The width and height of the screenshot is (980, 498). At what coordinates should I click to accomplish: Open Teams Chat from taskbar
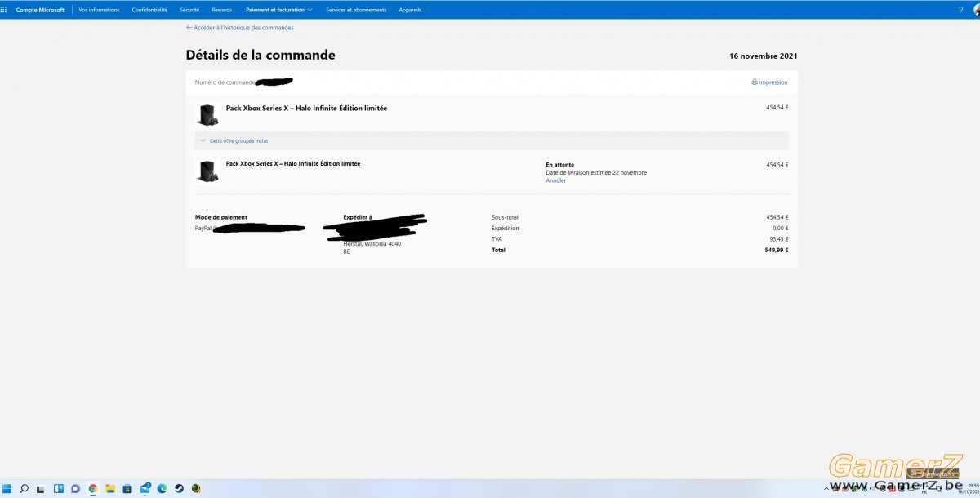(75, 489)
